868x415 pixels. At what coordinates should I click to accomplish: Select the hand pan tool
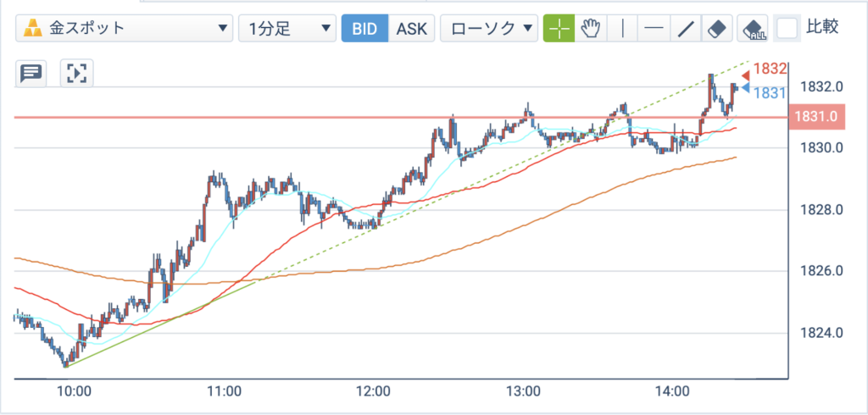click(591, 29)
